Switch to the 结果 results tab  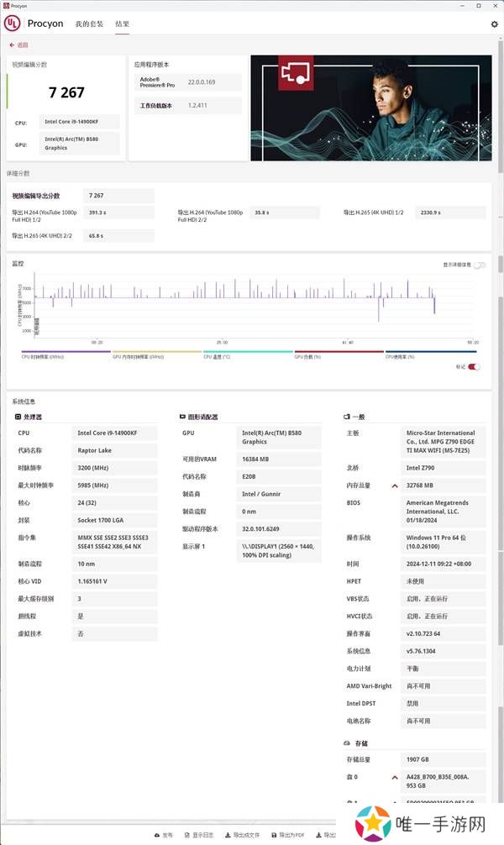point(123,24)
